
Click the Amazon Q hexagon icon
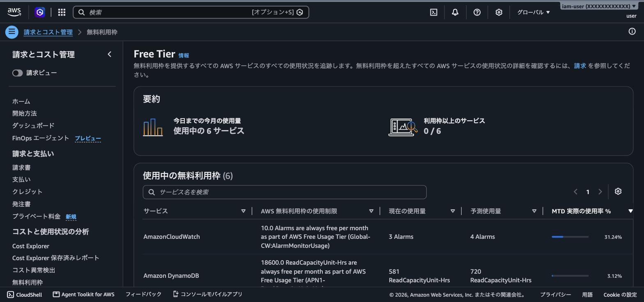point(40,12)
